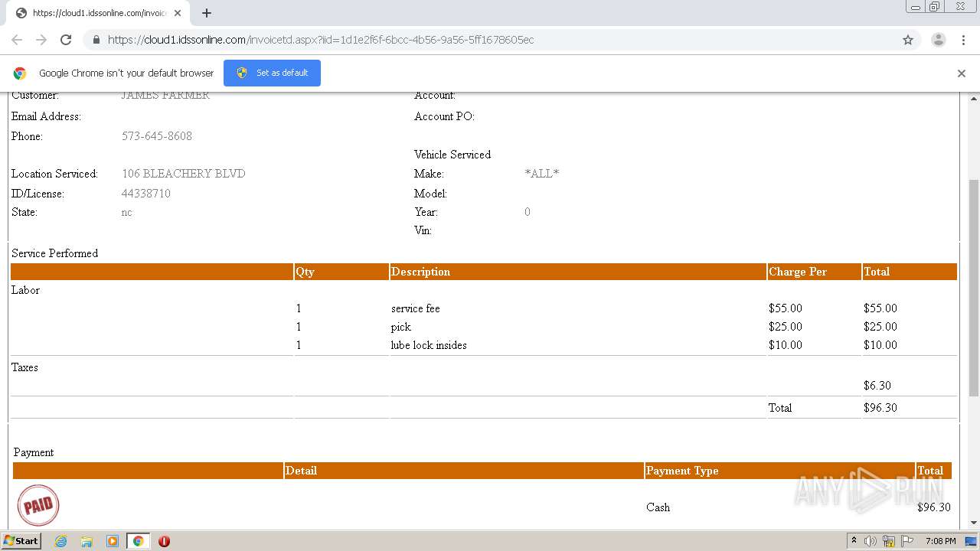Click the $25.00 total for pick
This screenshot has width=980, height=551.
(x=880, y=327)
